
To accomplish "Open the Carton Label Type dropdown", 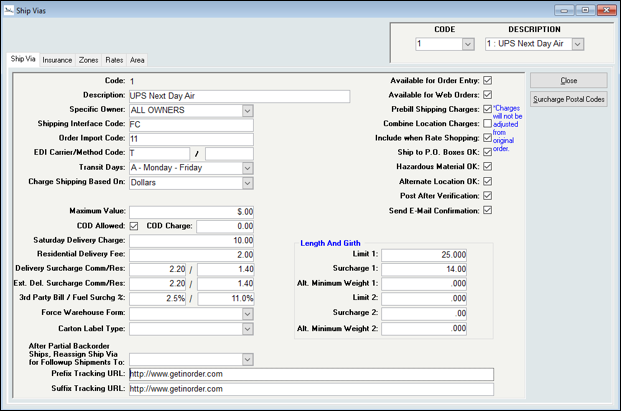I will click(247, 328).
